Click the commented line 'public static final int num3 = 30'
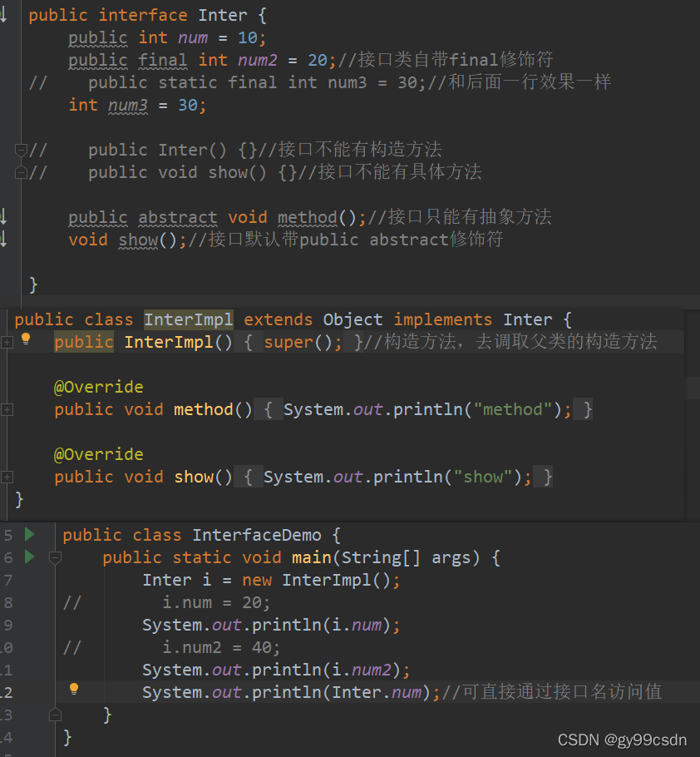Image resolution: width=700 pixels, height=757 pixels. [x=257, y=82]
